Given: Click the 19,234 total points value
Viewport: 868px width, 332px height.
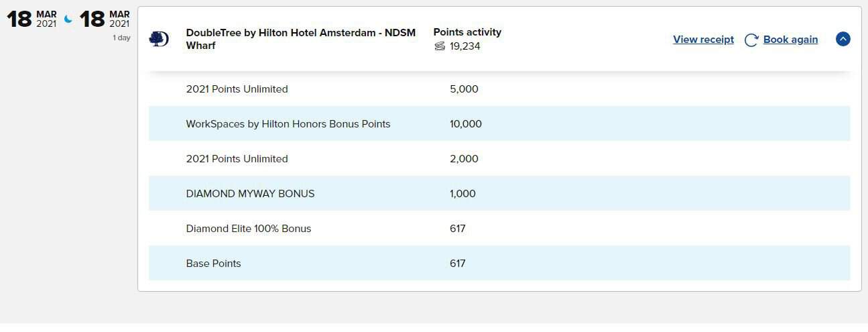Looking at the screenshot, I should (x=465, y=46).
